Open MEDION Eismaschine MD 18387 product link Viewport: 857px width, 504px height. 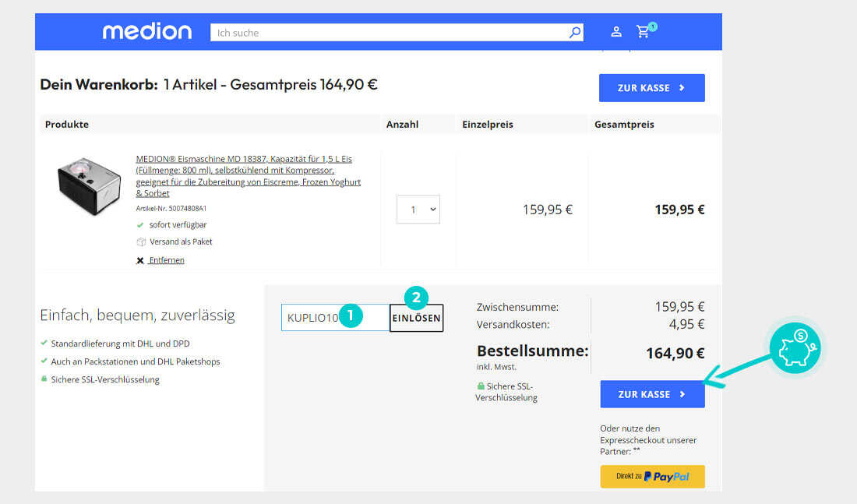point(248,176)
